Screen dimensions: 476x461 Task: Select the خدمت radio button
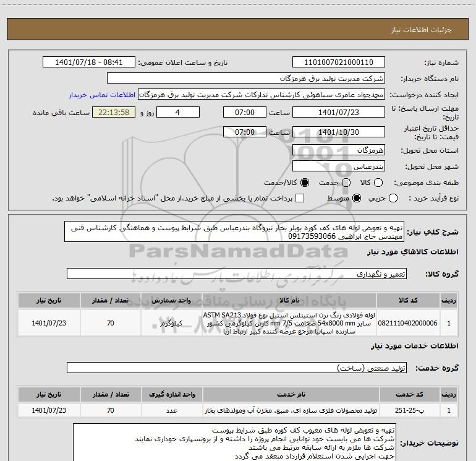click(346, 183)
